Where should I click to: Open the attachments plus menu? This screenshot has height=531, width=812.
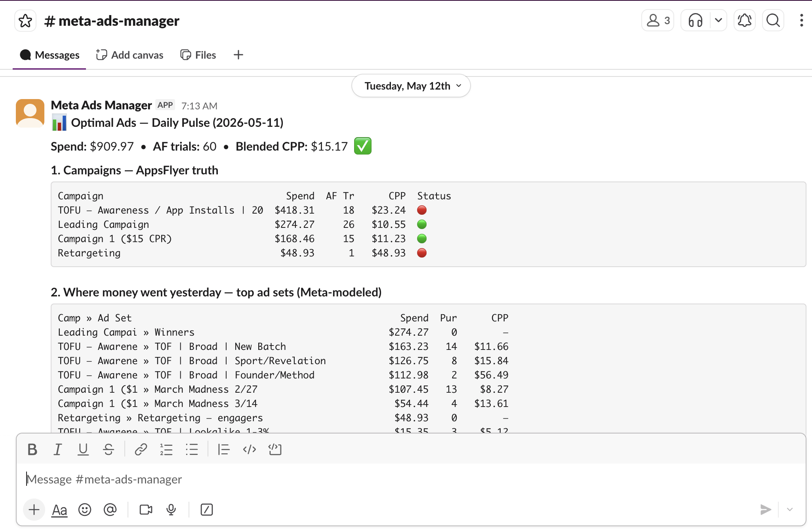click(34, 510)
